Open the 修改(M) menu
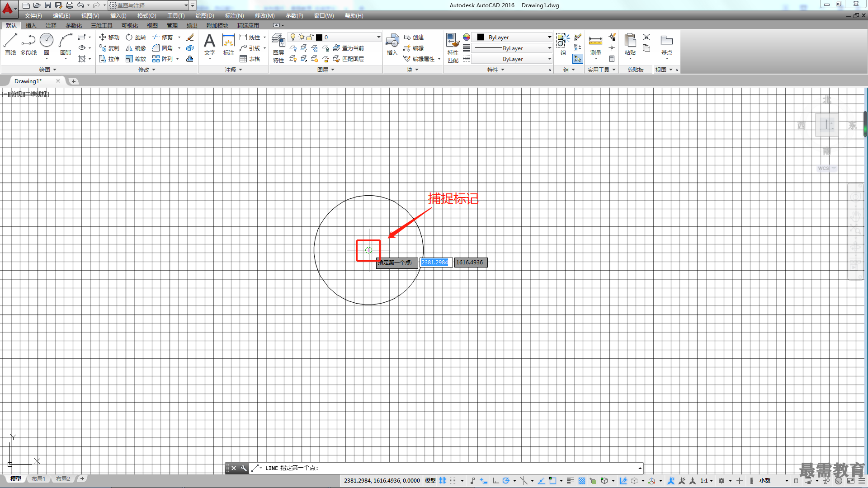Screen dimensions: 868x488 [264, 15]
